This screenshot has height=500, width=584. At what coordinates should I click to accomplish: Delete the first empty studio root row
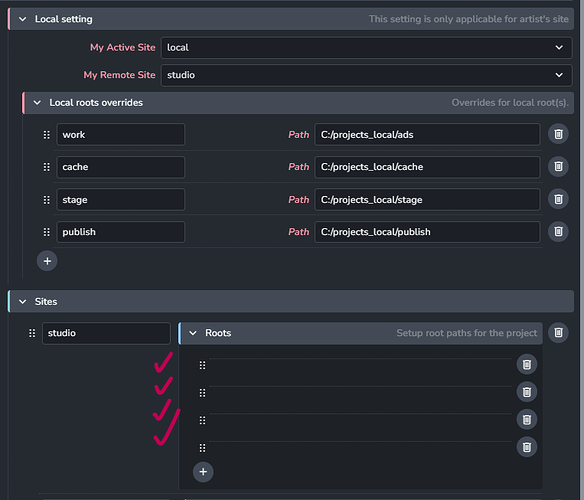527,365
